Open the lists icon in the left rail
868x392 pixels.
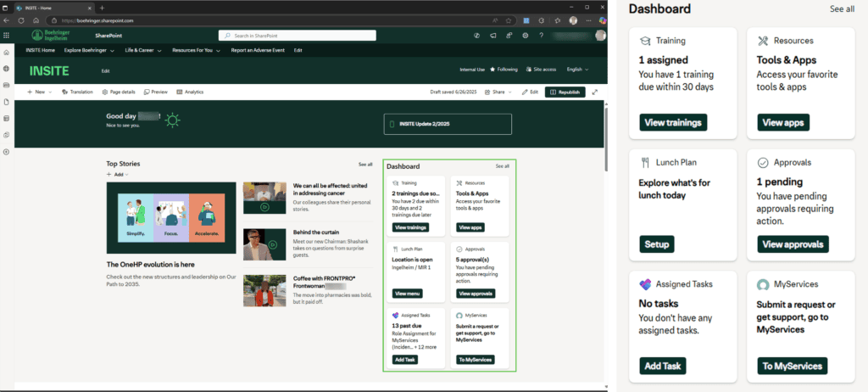pos(6,118)
